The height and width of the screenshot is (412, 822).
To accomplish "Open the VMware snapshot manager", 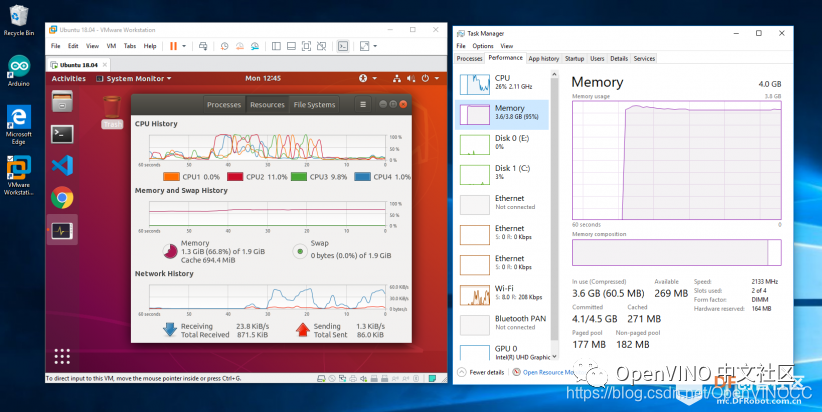I will [255, 46].
